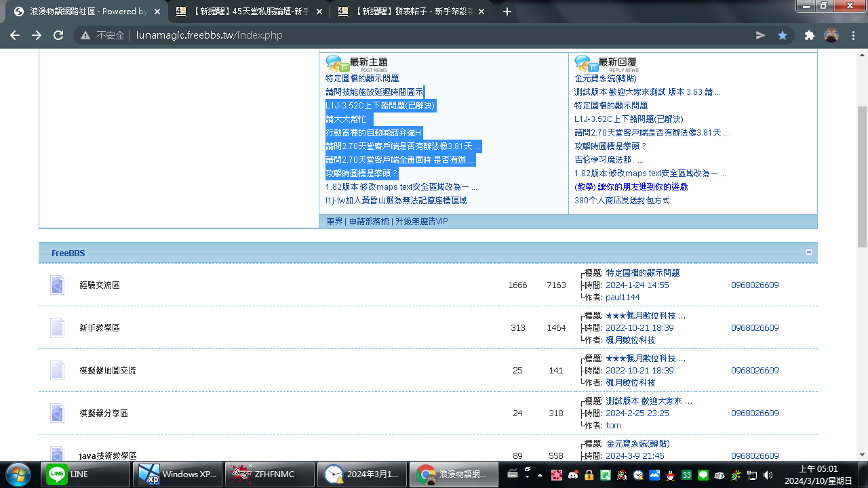Open the java技術教學區 forum
Image resolution: width=868 pixels, height=488 pixels.
click(x=108, y=456)
